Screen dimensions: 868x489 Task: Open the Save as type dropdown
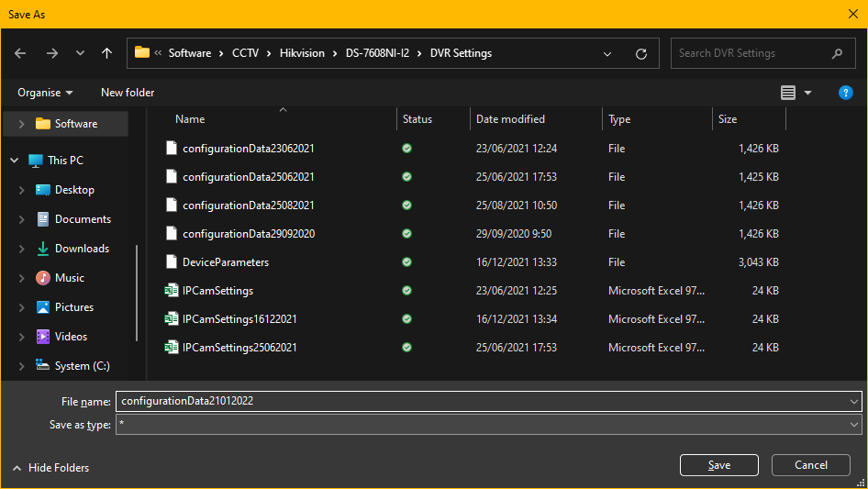tap(854, 425)
